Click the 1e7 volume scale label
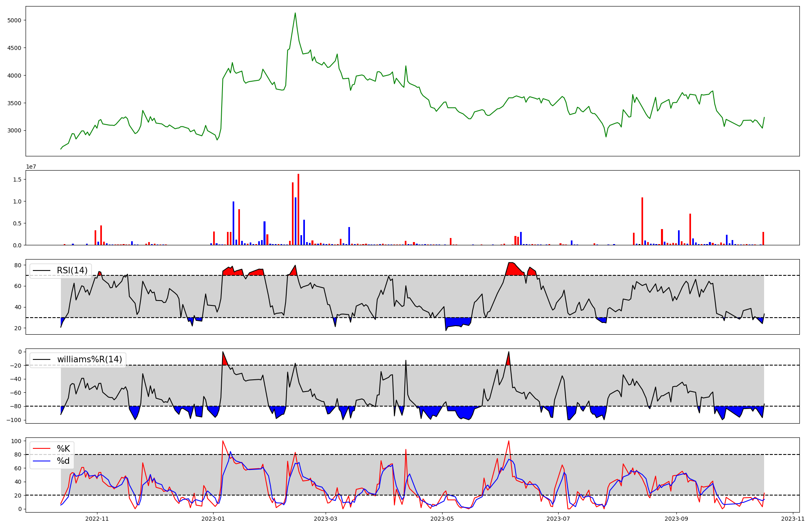812x528 pixels. (x=32, y=167)
